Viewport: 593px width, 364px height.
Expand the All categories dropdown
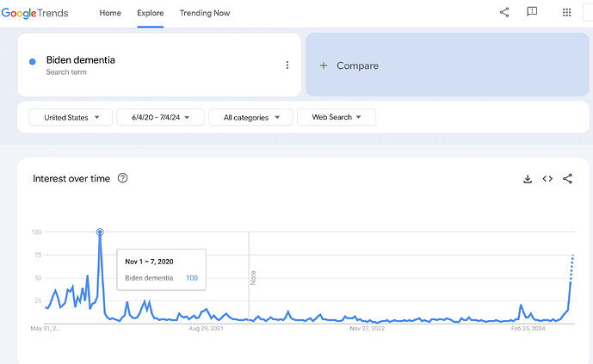click(250, 117)
